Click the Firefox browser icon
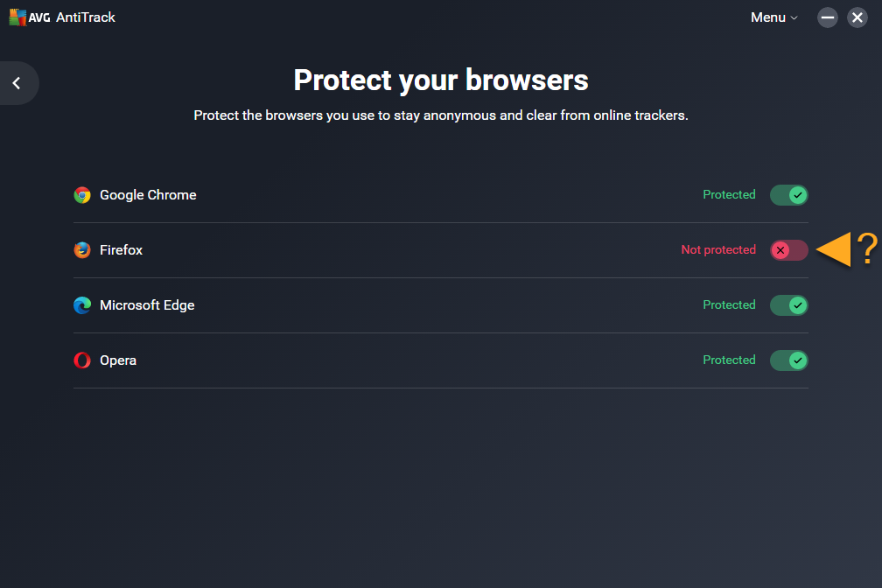Viewport: 882px width, 588px height. [82, 250]
